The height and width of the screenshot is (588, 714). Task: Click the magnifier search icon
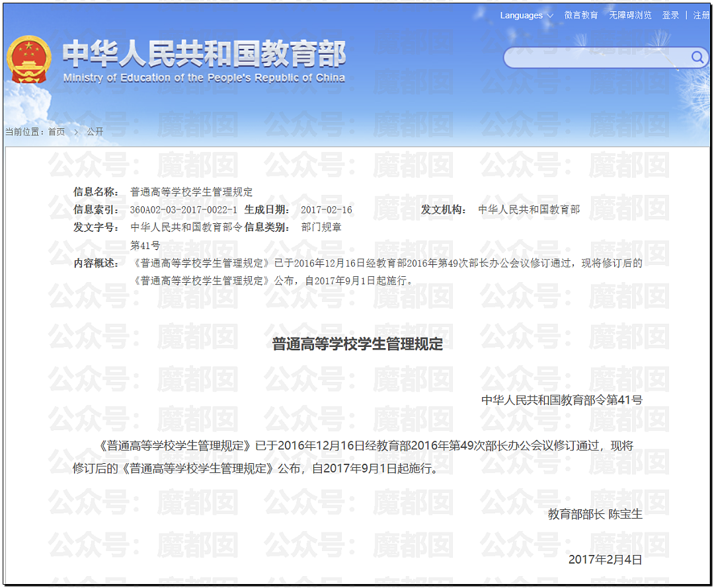[697, 57]
